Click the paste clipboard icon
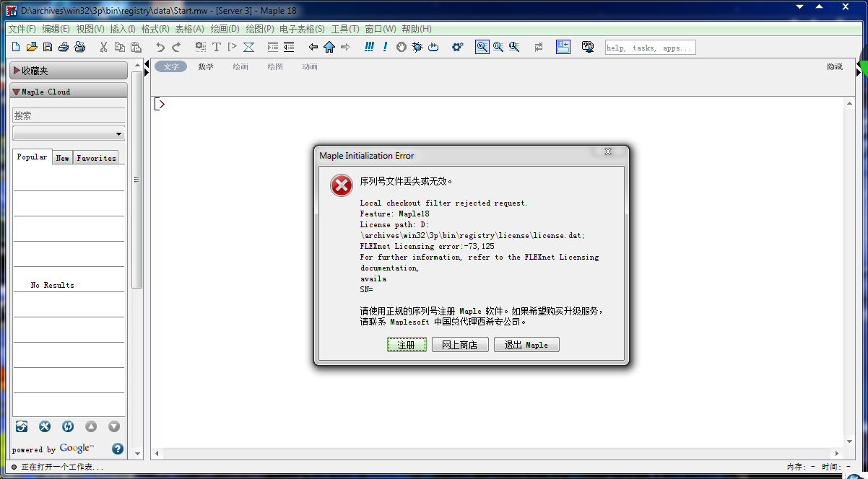Image resolution: width=868 pixels, height=479 pixels. click(136, 48)
